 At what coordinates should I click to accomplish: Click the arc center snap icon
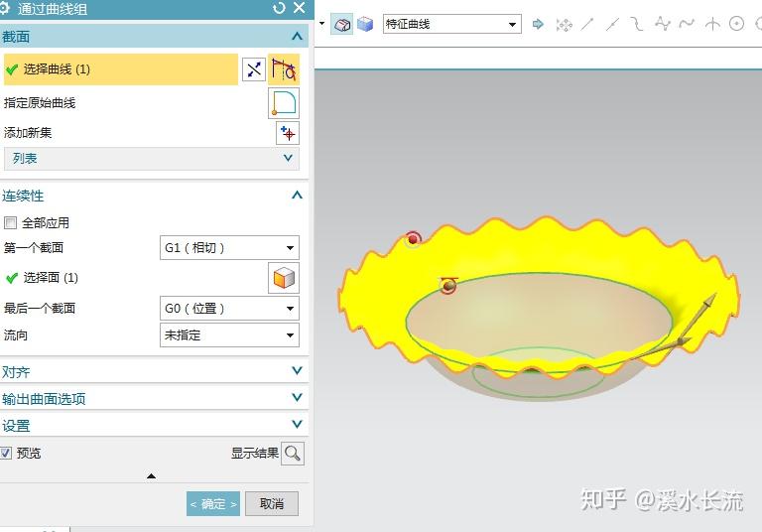tap(737, 24)
